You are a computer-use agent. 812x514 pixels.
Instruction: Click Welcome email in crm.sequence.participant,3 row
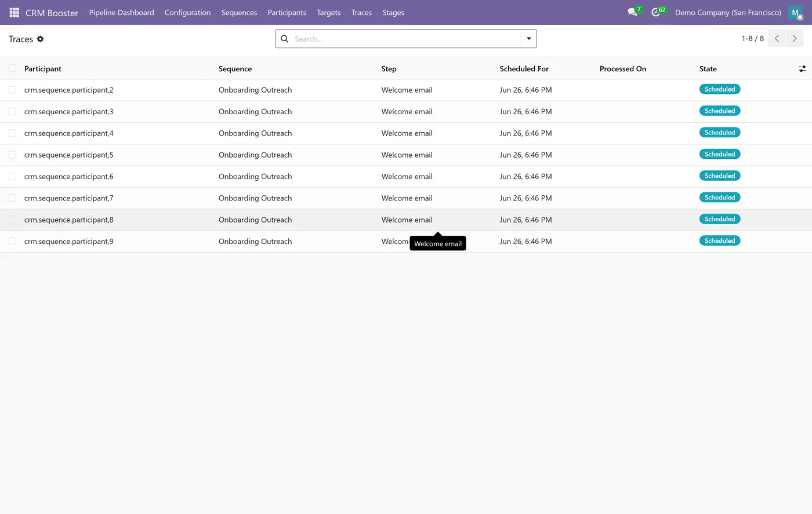pos(407,111)
